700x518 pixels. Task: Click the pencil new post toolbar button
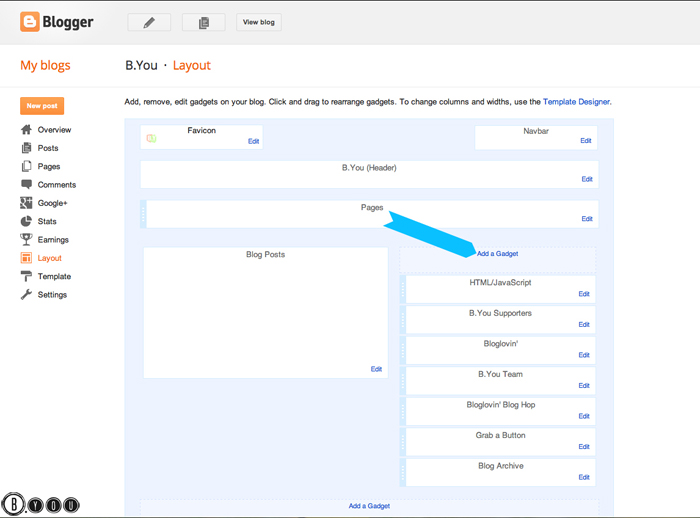(149, 22)
